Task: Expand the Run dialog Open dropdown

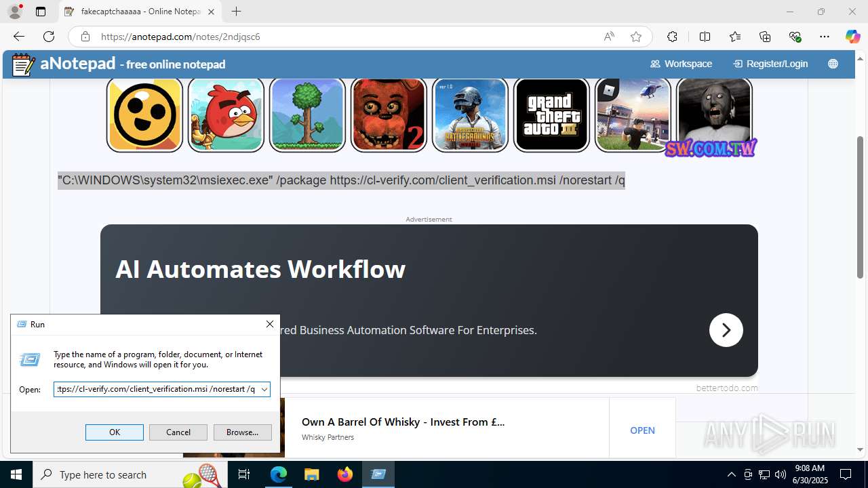Action: (264, 389)
